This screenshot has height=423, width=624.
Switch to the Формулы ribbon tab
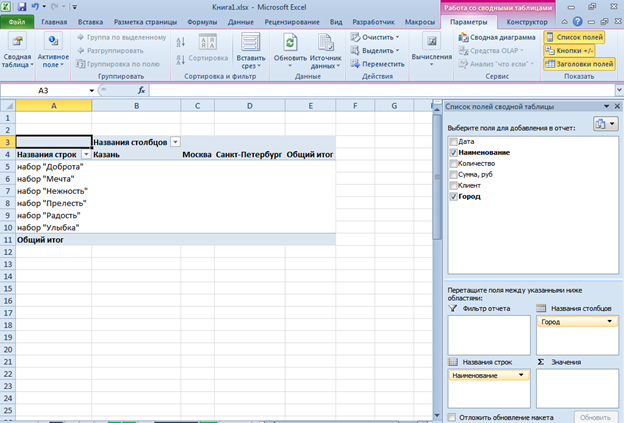(202, 21)
